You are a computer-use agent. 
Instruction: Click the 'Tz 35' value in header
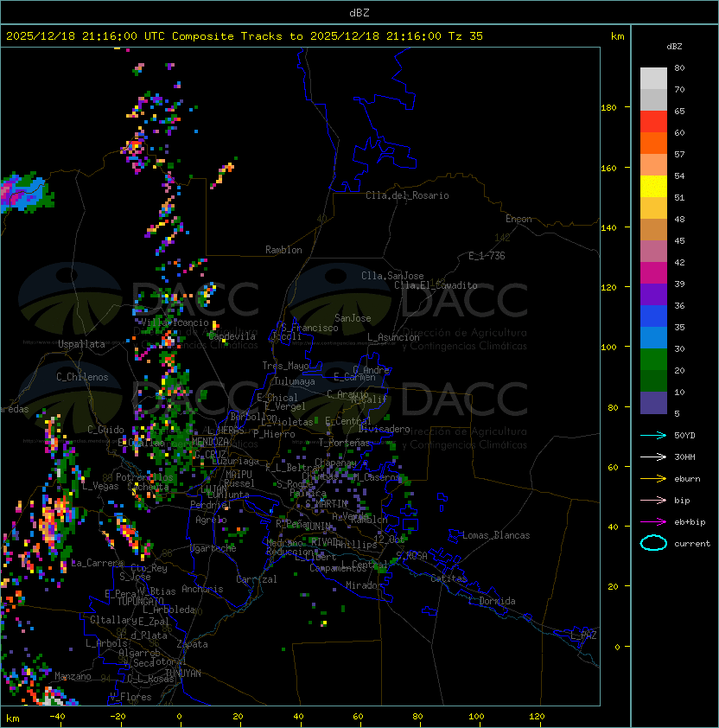click(x=466, y=36)
